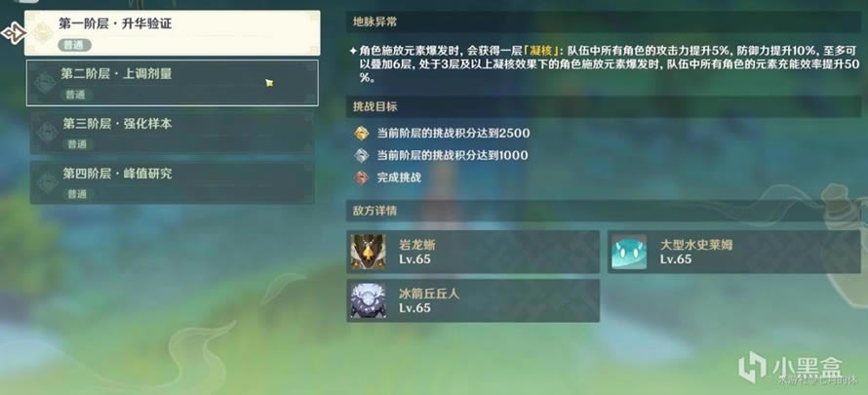Click the 地脉异常 section header
Viewport: 868px width, 395px height.
click(x=604, y=22)
